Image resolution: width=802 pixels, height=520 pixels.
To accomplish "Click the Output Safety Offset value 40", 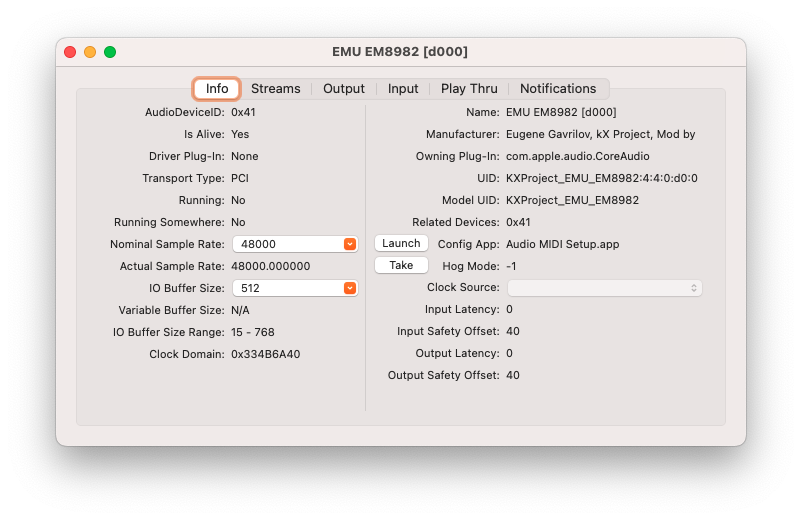I will [x=513, y=376].
